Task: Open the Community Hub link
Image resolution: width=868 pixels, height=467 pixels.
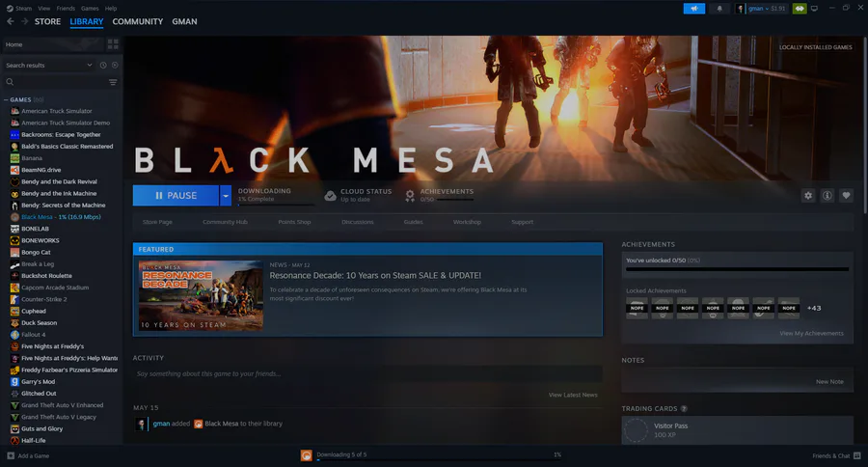Action: (225, 222)
